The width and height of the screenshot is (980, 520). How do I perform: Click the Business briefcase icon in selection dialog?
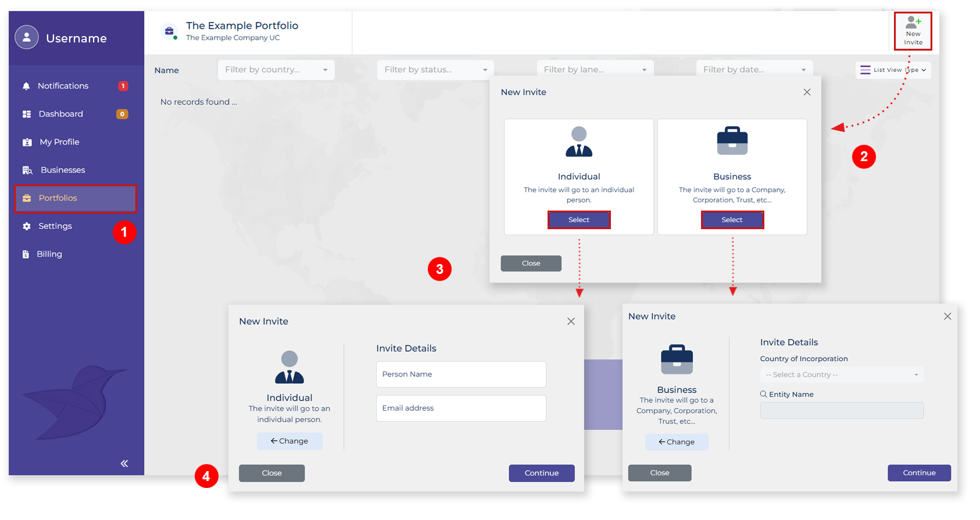(x=732, y=141)
